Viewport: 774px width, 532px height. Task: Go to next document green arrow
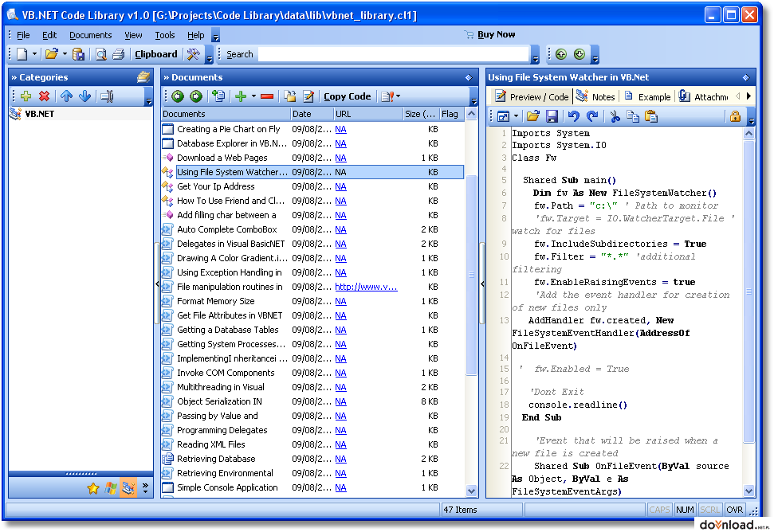click(x=196, y=96)
